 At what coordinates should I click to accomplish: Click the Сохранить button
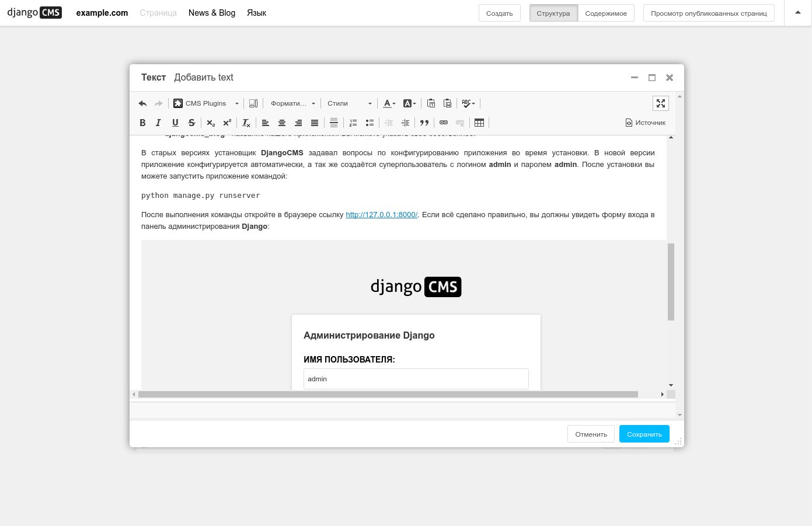(644, 434)
